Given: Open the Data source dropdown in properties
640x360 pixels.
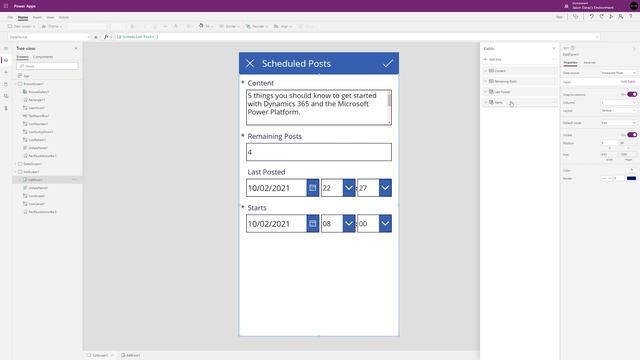Looking at the screenshot, I should click(618, 73).
